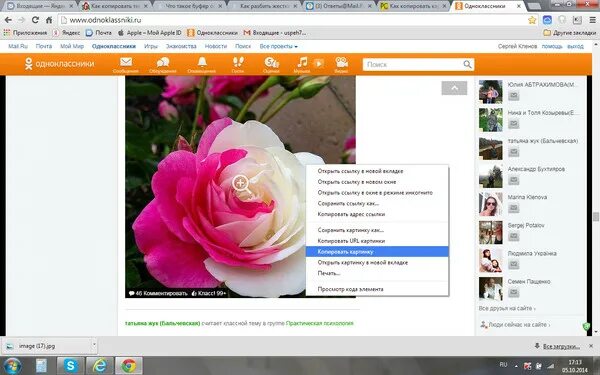Select 'Открыть картинку в новой вкладке'
The height and width of the screenshot is (375, 600).
click(377, 262)
